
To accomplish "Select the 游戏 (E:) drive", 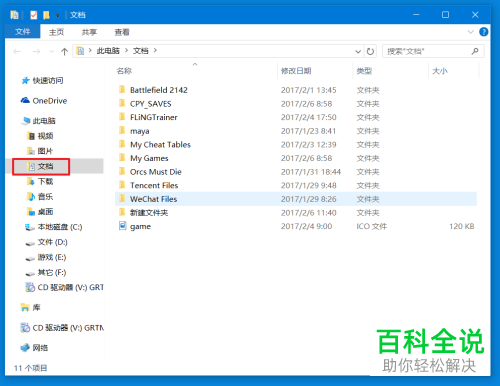I will pos(52,257).
